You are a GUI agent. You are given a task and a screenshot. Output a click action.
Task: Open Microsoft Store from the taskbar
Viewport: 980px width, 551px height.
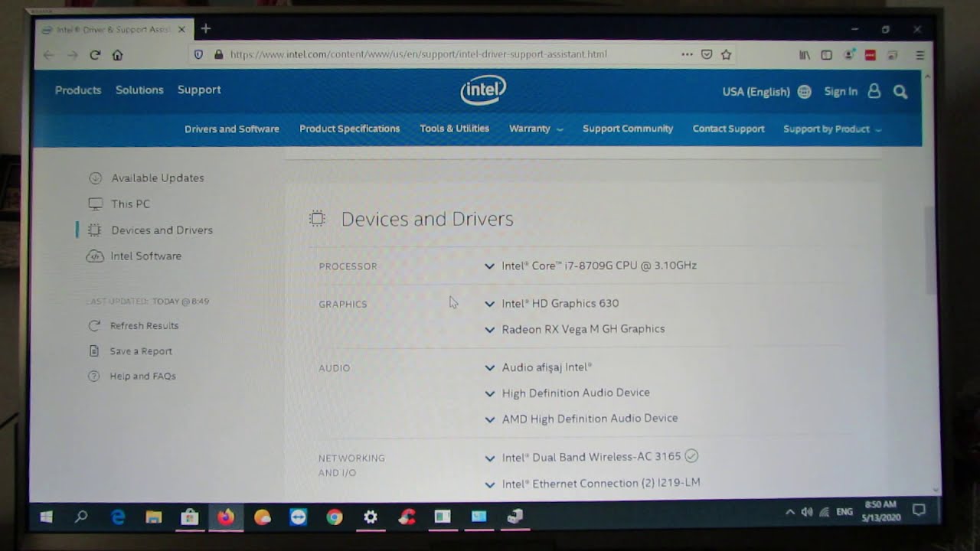pyautogui.click(x=189, y=517)
